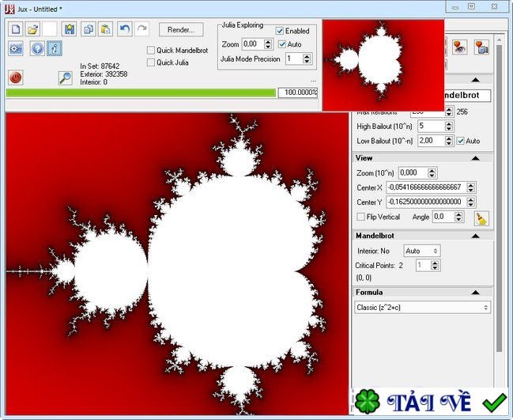The height and width of the screenshot is (420, 513).
Task: Click the heart and eye favorites icon
Action: (459, 47)
